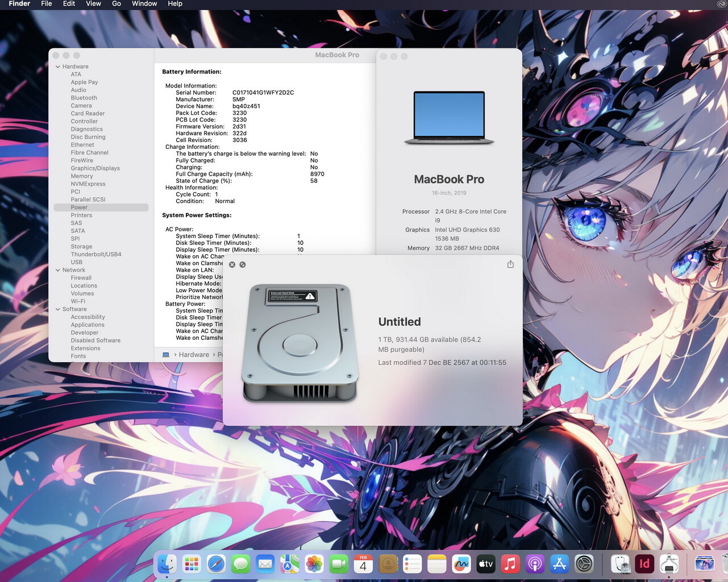Close the Untitled disk preview window
Screen dimensions: 728x582
click(x=232, y=265)
